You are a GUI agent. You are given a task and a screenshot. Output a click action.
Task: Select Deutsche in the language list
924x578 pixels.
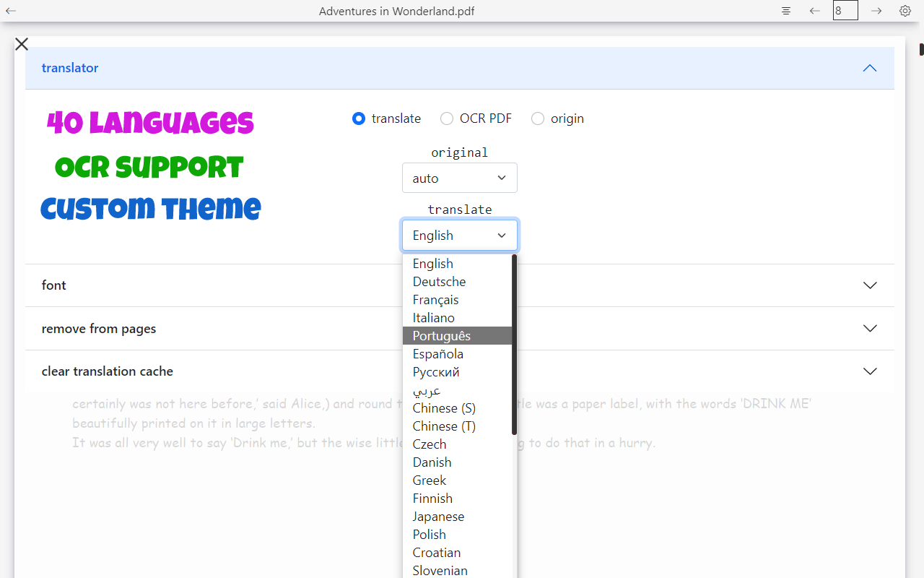coord(457,282)
